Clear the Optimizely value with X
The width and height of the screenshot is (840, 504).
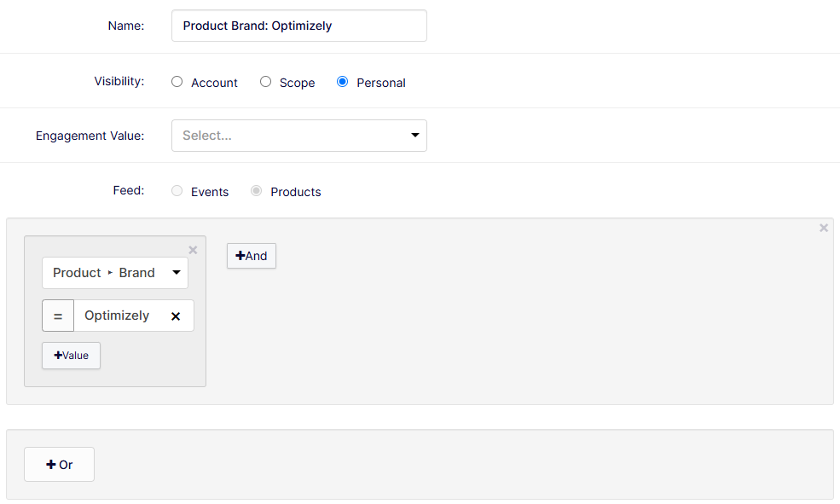click(176, 316)
